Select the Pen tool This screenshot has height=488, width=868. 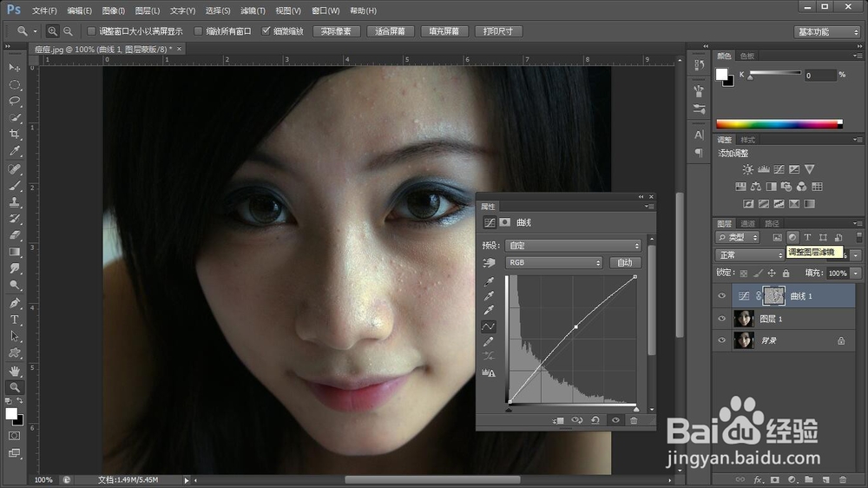15,303
